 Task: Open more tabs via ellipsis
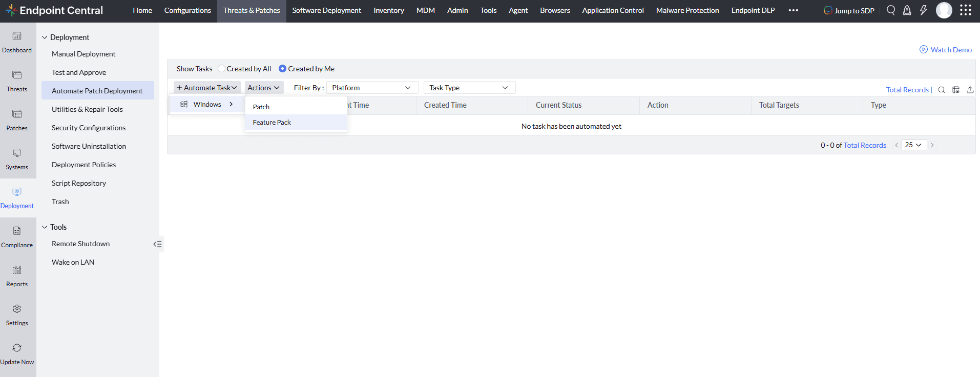[794, 10]
